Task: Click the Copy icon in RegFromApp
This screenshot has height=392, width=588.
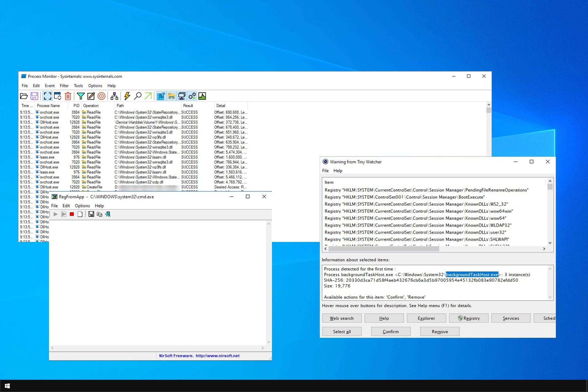Action: (99, 214)
